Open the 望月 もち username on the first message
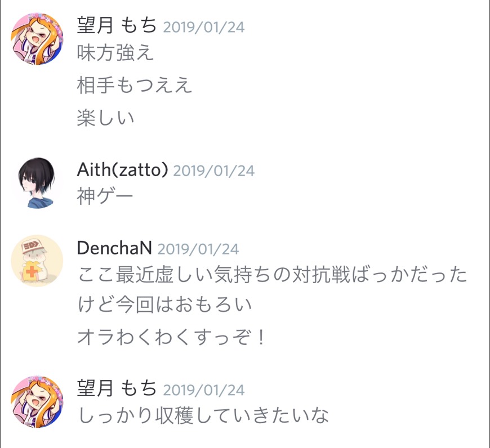 tap(117, 25)
